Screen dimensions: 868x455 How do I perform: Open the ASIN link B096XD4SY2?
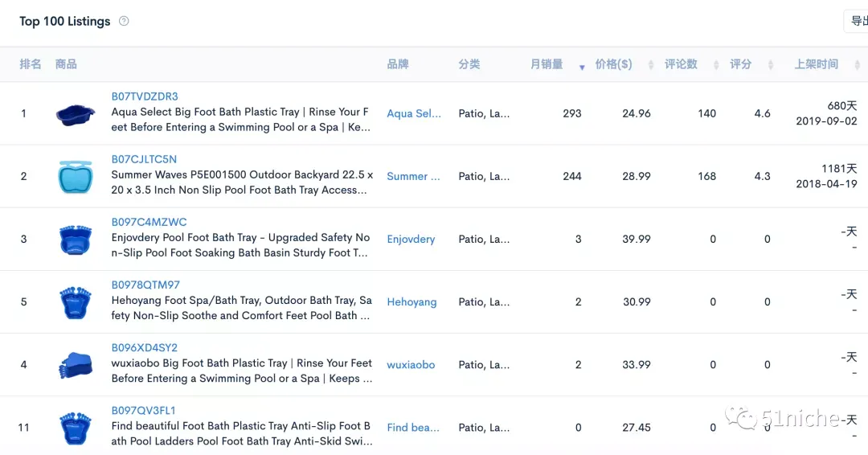coord(145,347)
